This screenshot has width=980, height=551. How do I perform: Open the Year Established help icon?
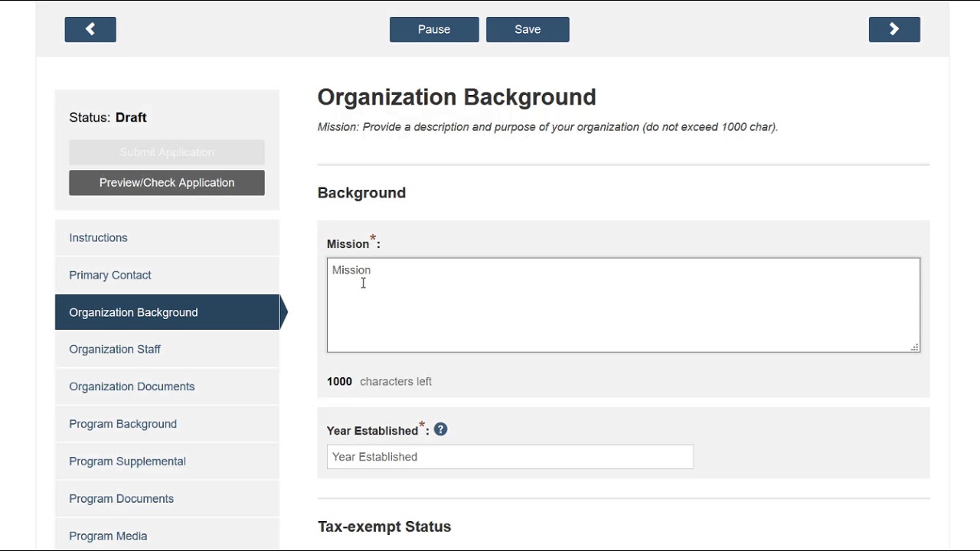[x=440, y=429]
